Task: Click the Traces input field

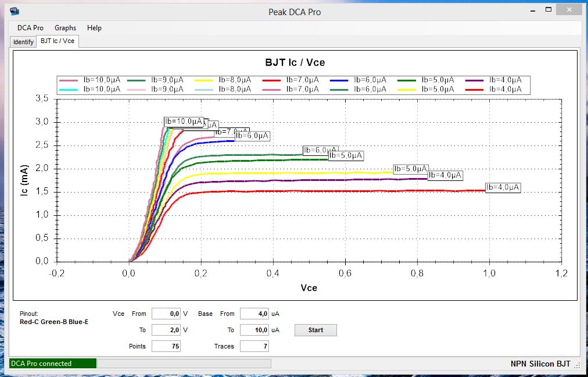Action: (x=254, y=346)
